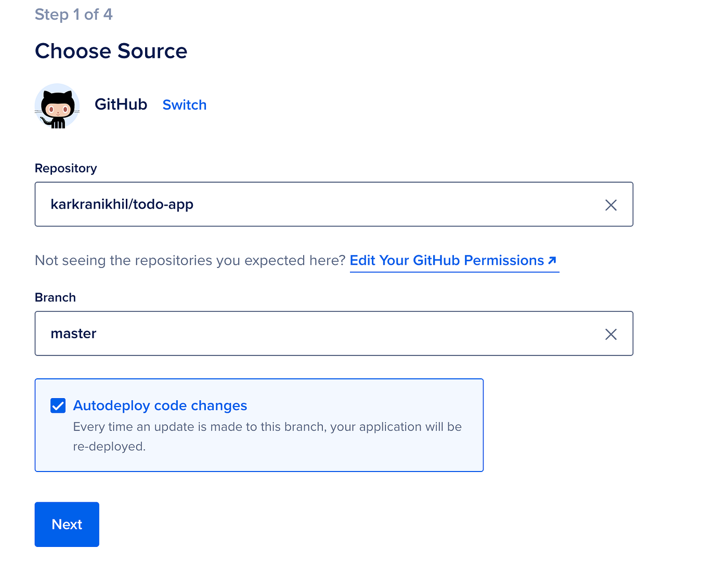The width and height of the screenshot is (728, 561).
Task: Open the Repository combo box
Action: [334, 204]
